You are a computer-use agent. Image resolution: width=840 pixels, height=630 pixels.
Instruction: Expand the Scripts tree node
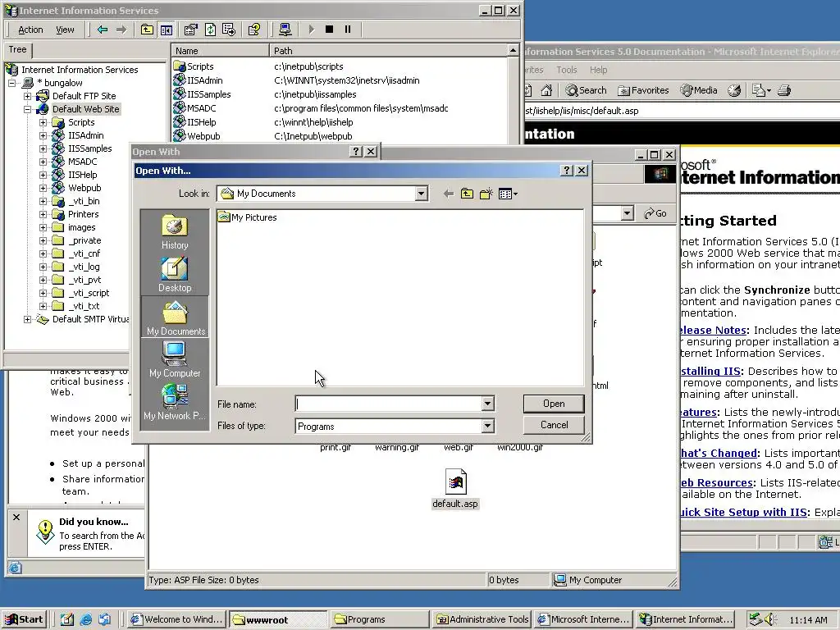tap(43, 123)
